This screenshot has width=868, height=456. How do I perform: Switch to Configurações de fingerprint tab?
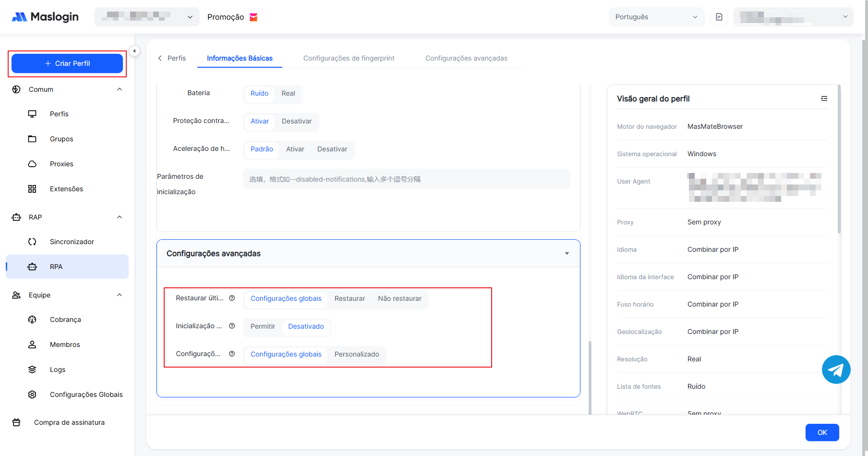[349, 58]
